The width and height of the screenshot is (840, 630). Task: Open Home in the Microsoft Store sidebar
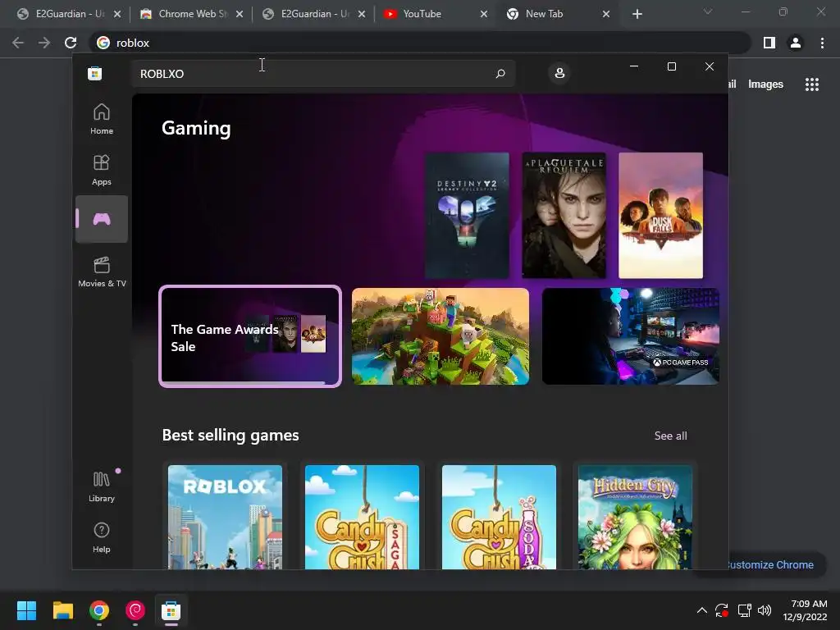pos(101,119)
